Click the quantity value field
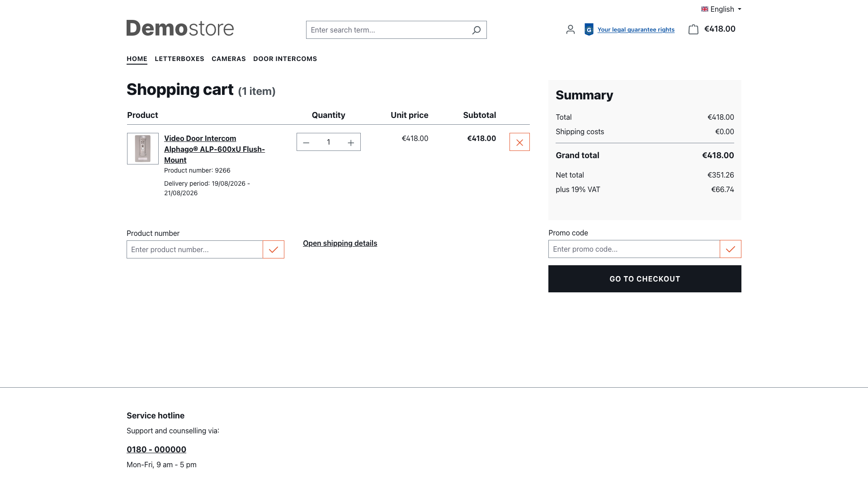The width and height of the screenshot is (868, 488). click(329, 142)
